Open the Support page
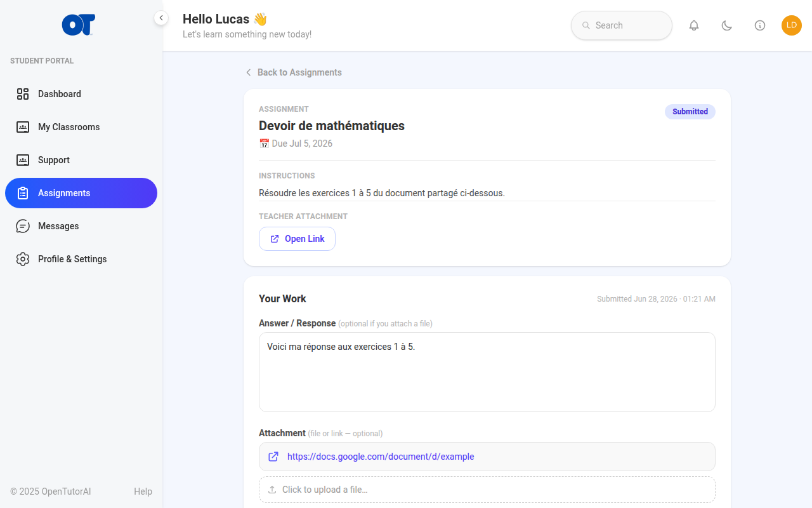The width and height of the screenshot is (812, 508). point(81,160)
